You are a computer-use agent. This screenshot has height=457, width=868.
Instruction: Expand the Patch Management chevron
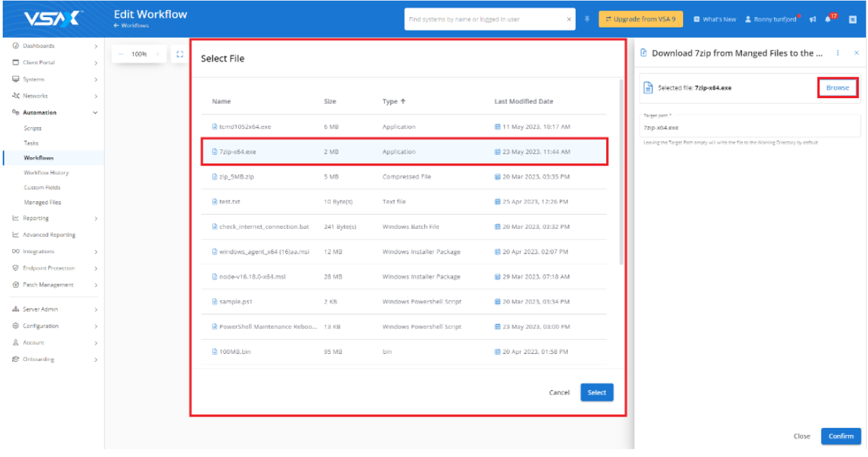point(95,285)
